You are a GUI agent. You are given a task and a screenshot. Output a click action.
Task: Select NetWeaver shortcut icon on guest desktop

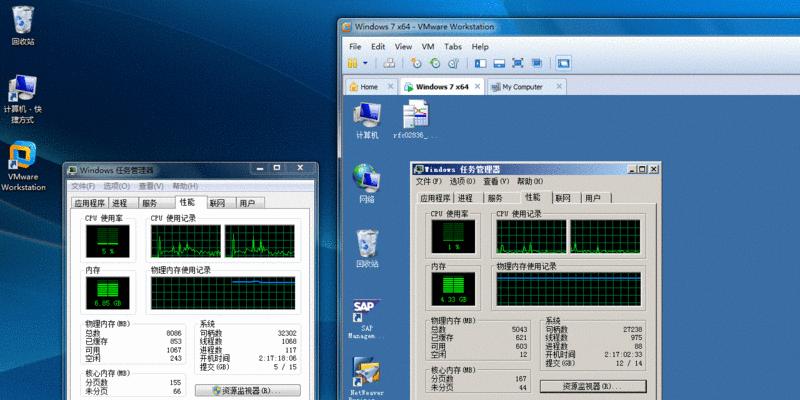pos(366,378)
